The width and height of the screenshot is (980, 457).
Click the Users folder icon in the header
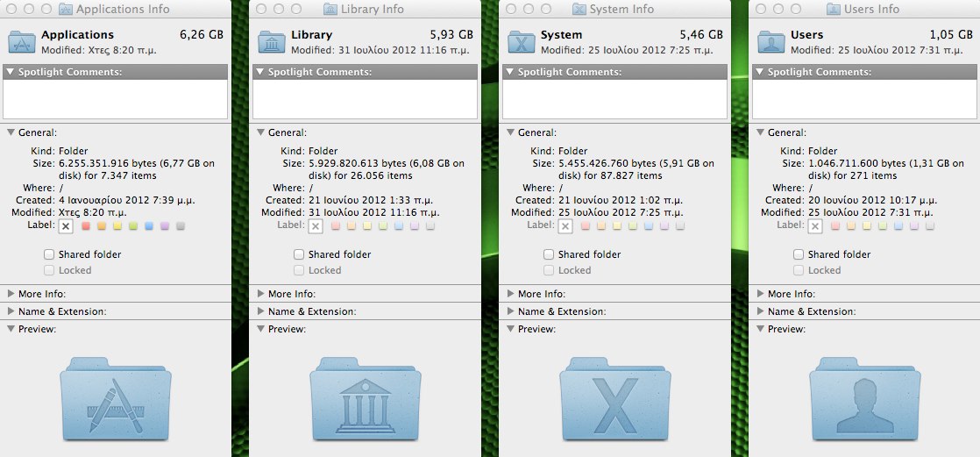[771, 41]
